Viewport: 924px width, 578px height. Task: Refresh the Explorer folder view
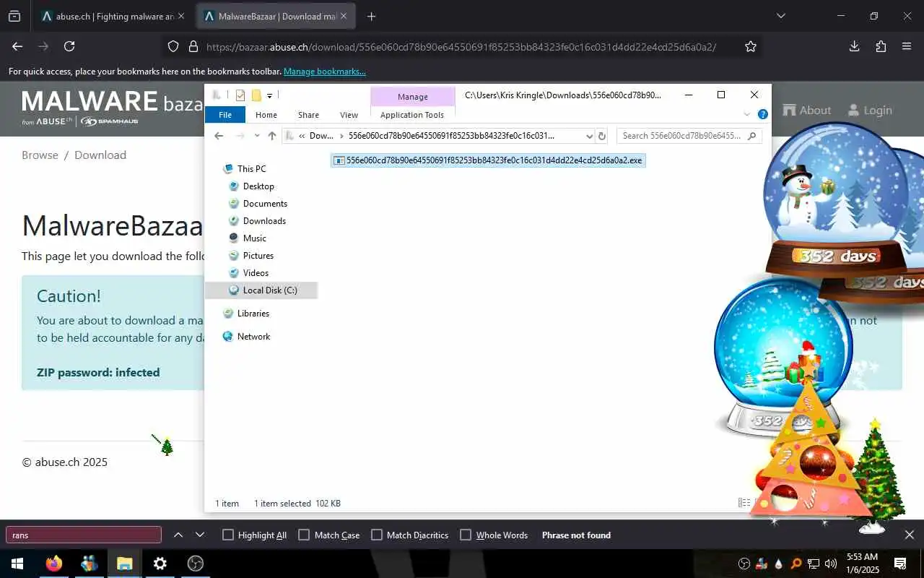coord(602,136)
